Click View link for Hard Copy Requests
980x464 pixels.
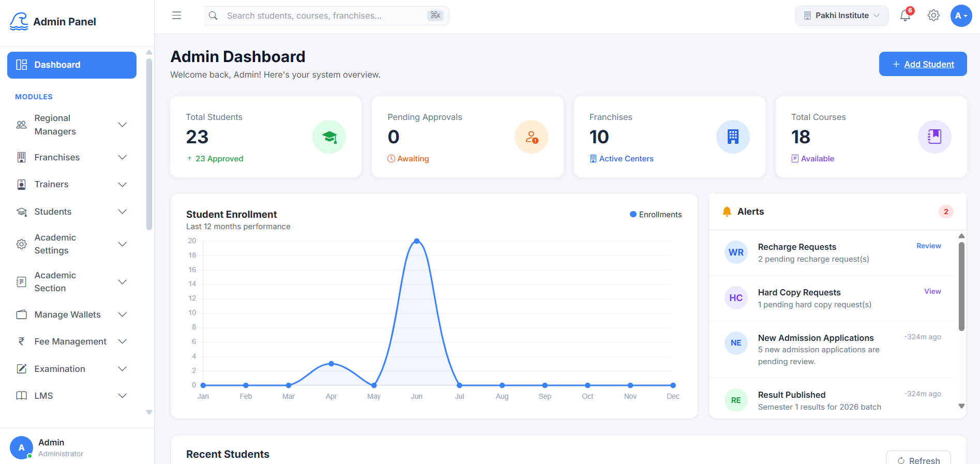click(x=932, y=291)
